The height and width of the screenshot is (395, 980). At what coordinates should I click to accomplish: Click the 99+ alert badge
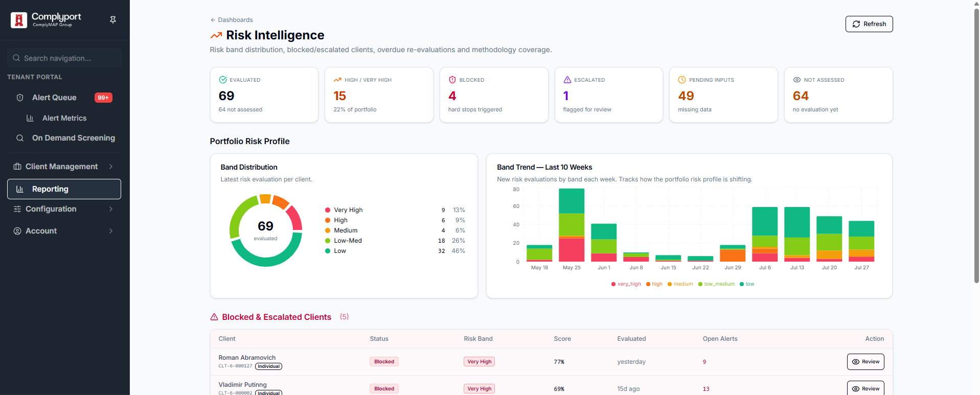103,98
